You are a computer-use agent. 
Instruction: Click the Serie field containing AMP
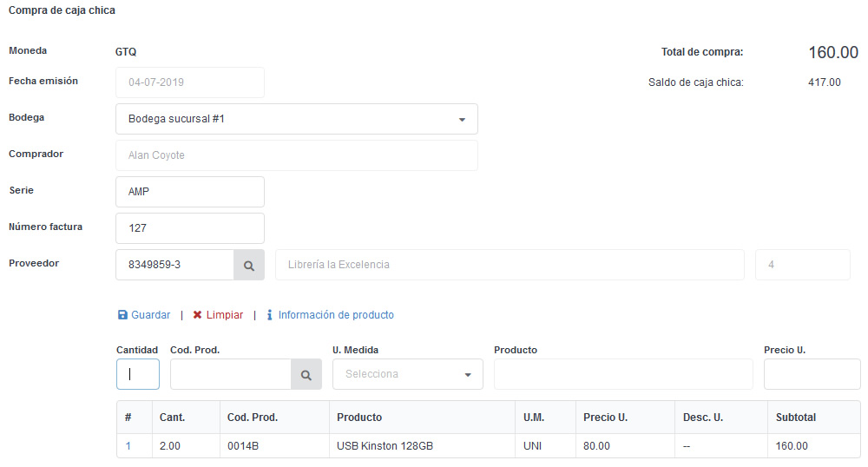pos(189,192)
